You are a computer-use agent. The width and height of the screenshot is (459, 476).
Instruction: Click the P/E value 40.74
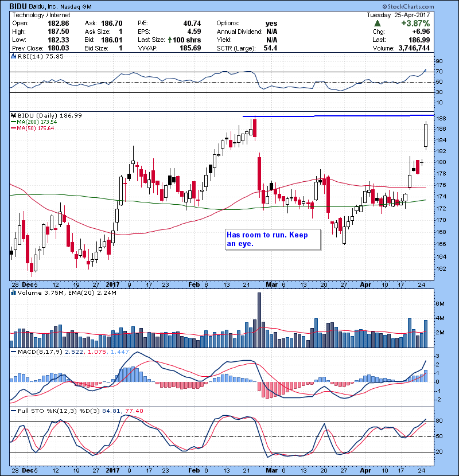pos(192,24)
